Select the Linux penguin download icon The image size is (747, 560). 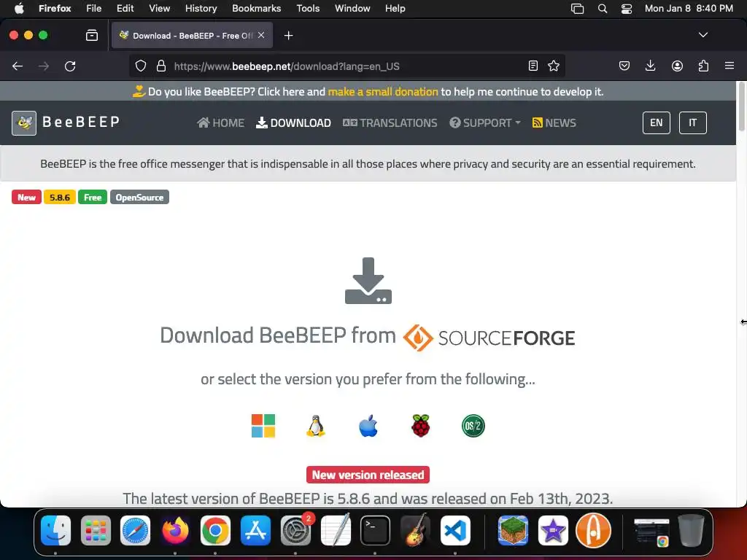(315, 426)
